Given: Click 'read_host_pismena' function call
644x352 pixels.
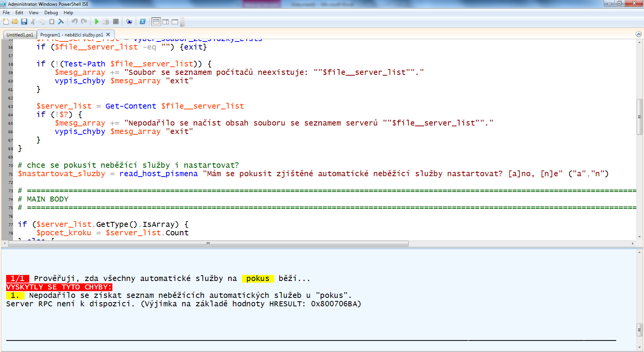Looking at the screenshot, I should point(158,174).
